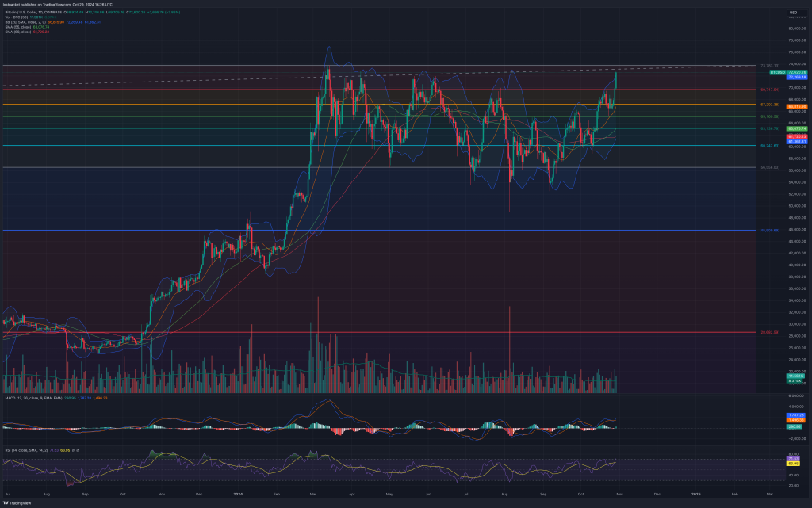Click the green SMA indicator legend
Viewport: 812px width, 508px height.
(x=18, y=27)
